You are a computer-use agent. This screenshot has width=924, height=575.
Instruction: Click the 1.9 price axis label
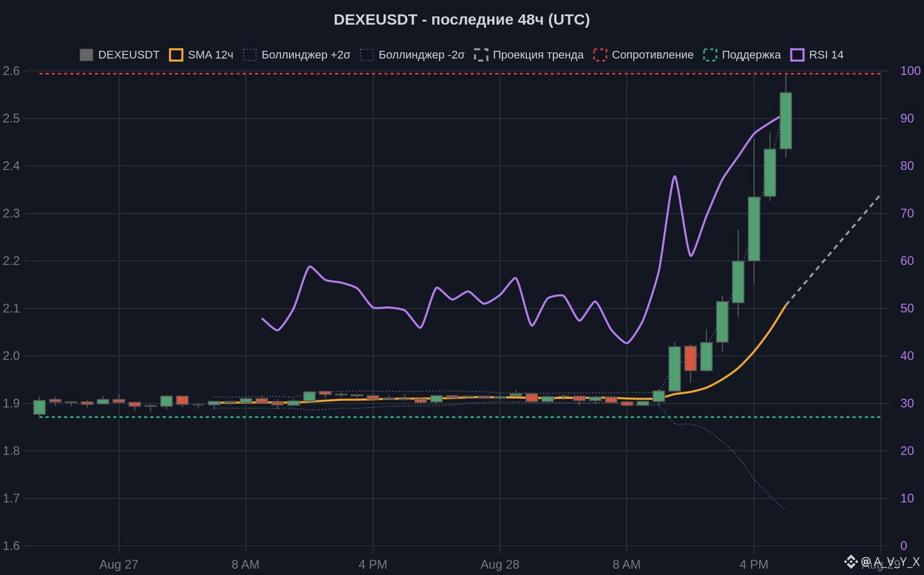coord(11,404)
